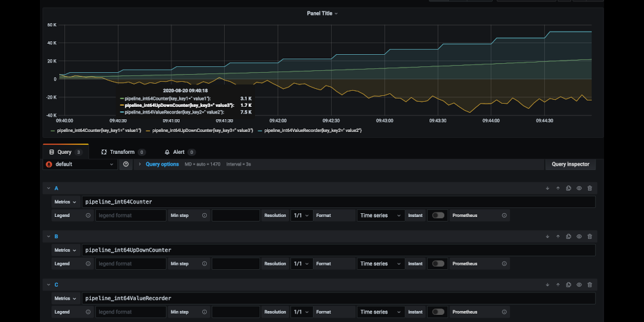This screenshot has width=644, height=322.
Task: Open Resolution 1/1 dropdown in query A
Action: 302,215
